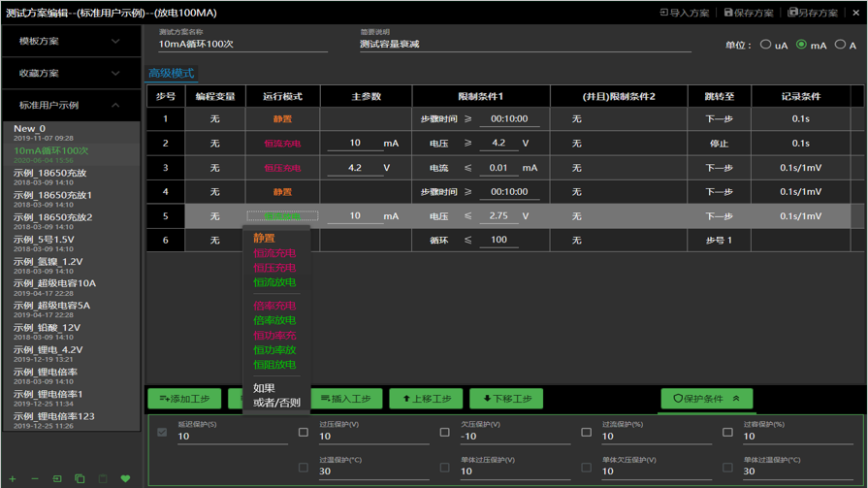Click the copy scheme icon in sidebar footer

80,478
